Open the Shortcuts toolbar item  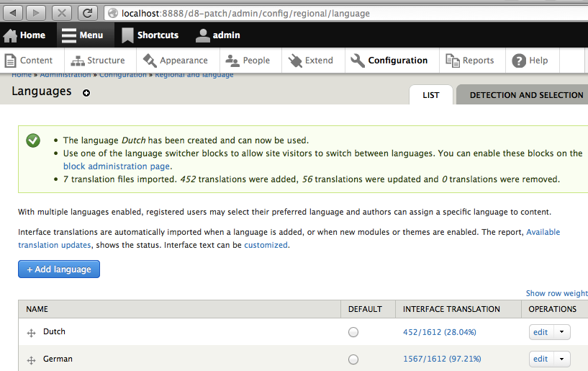[x=150, y=35]
